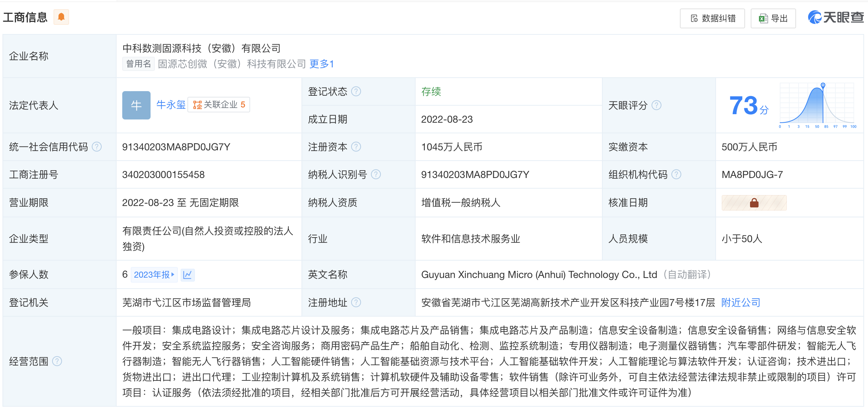This screenshot has height=412, width=868.
Task: Open legal representative 牛永玺 profile link
Action: point(171,105)
